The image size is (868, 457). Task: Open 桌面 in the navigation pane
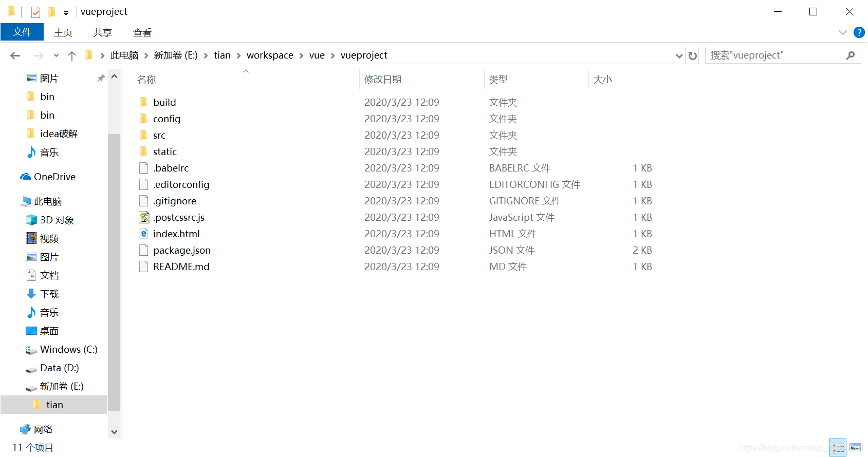point(49,331)
